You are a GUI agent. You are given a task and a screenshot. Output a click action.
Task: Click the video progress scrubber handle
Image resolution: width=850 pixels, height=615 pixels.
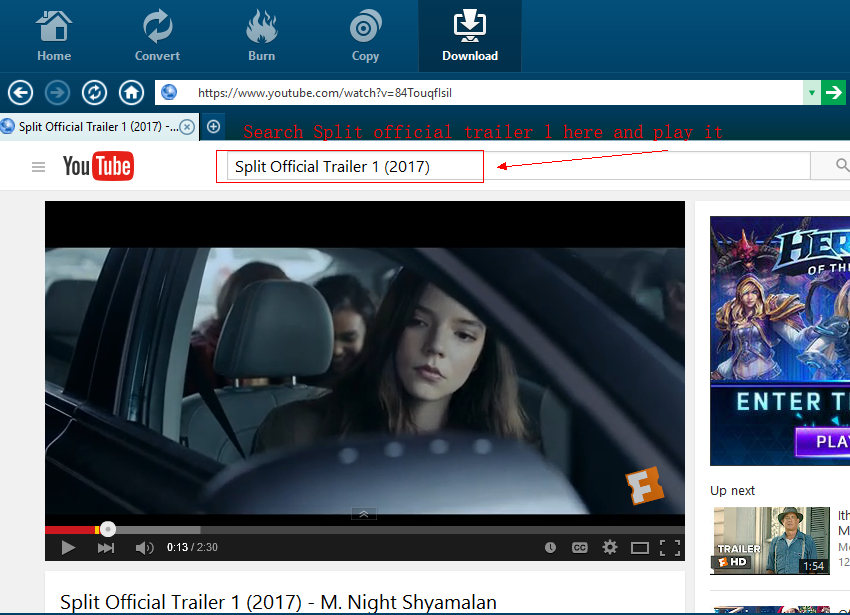[108, 529]
